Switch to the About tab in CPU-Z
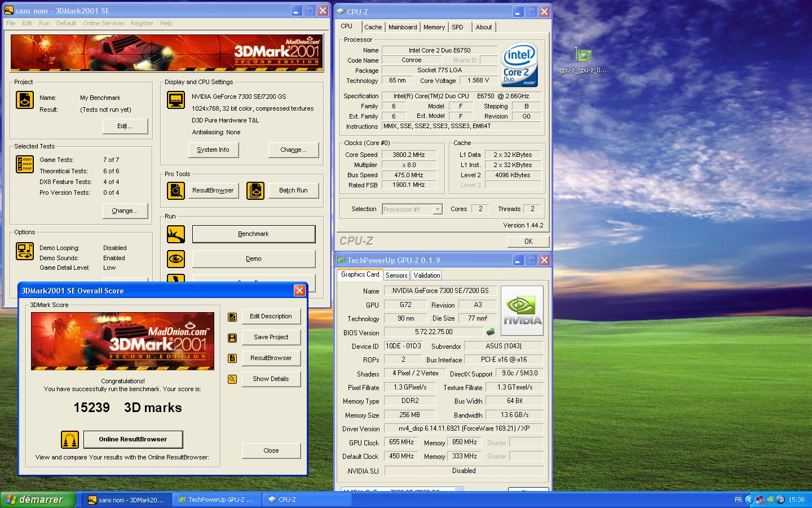 484,27
